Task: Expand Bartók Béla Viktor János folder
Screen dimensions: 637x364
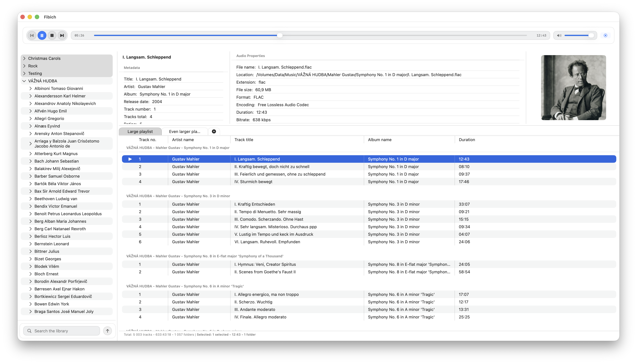Action: click(31, 184)
